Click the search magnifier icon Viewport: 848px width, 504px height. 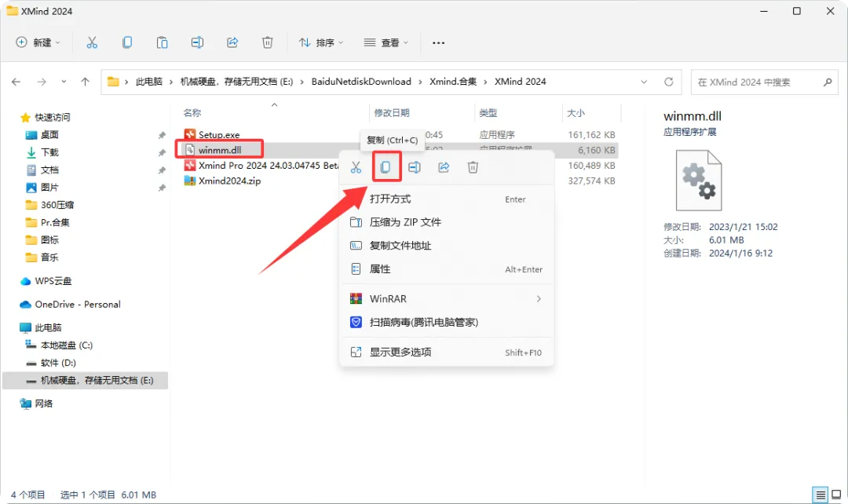[x=828, y=82]
